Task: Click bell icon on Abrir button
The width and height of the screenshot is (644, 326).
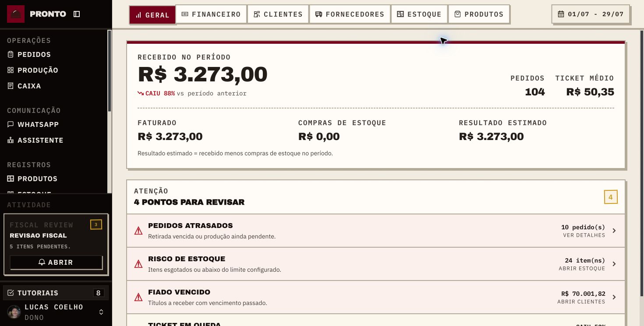Action: (42, 262)
